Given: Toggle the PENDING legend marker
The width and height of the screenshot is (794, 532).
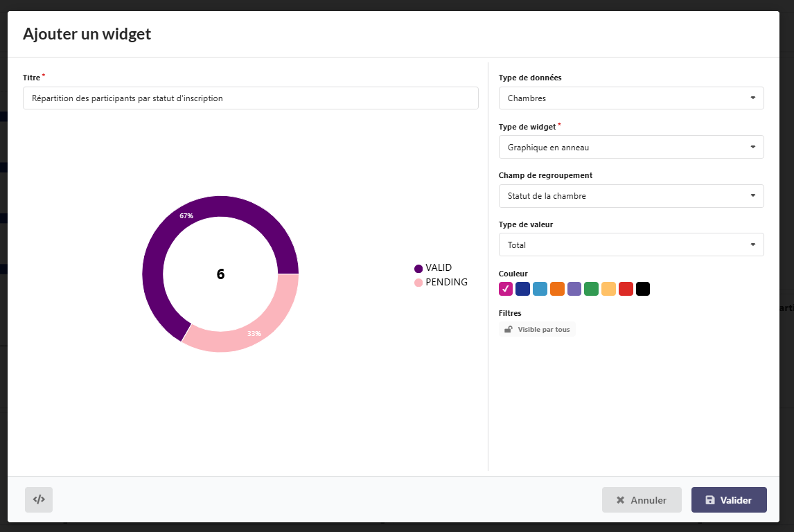Looking at the screenshot, I should (418, 283).
